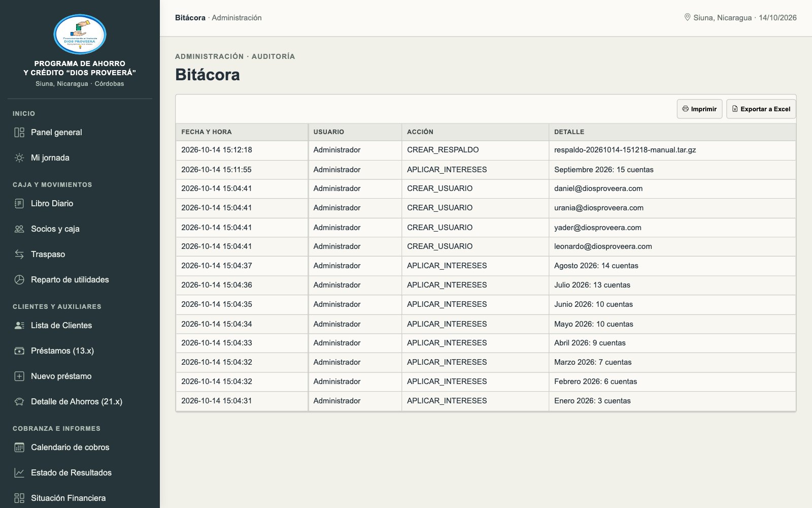
Task: Click the FECHA Y HORA column header
Action: click(x=242, y=132)
